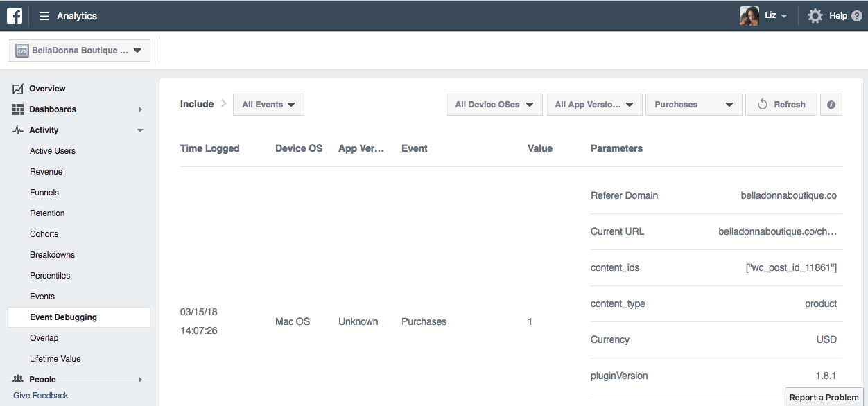The width and height of the screenshot is (868, 406).
Task: Click the Activity pulse icon
Action: click(x=18, y=130)
